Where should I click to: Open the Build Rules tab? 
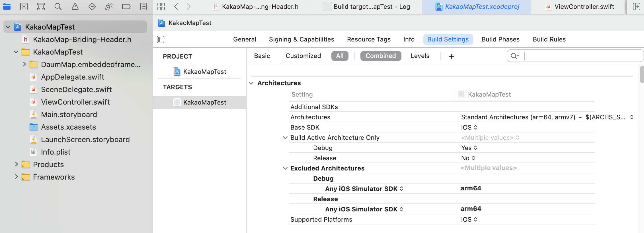549,39
